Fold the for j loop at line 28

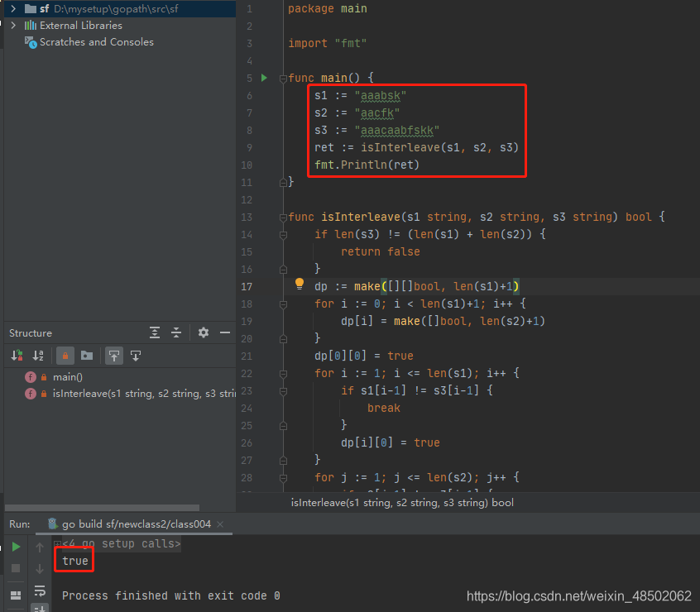tap(283, 478)
